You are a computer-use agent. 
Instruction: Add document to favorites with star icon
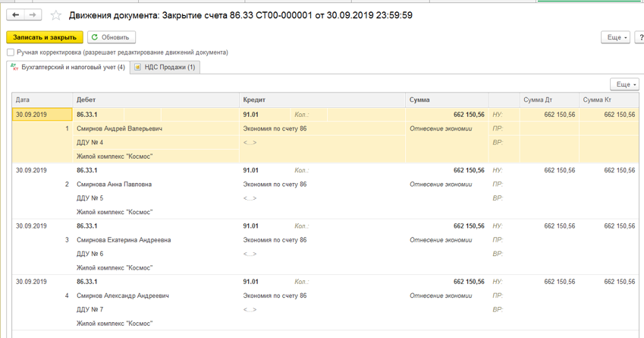[55, 15]
